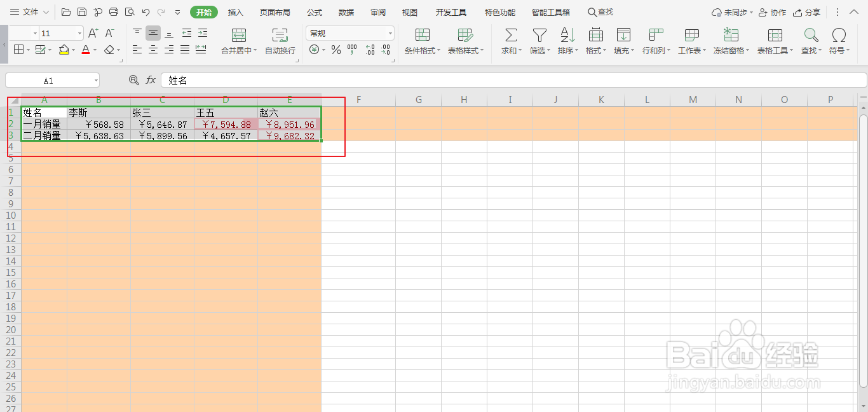The width and height of the screenshot is (868, 412).
Task: Apply percent style
Action: point(336,50)
